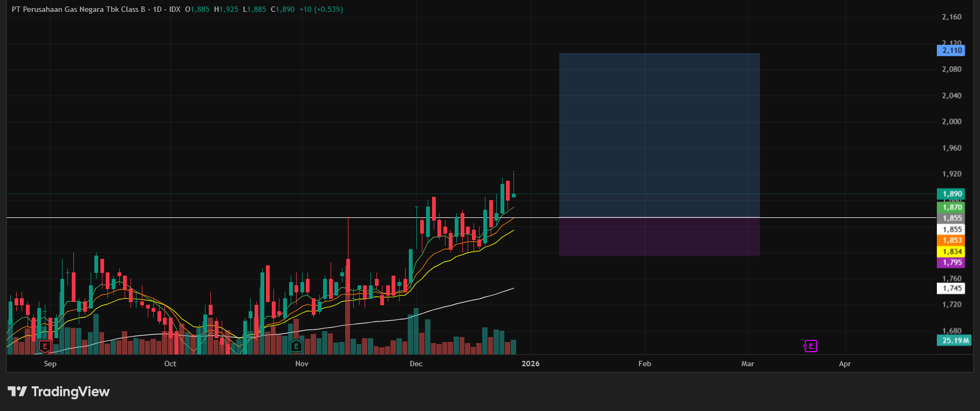Click the green 1,870 moving average label
The height and width of the screenshot is (411, 980).
click(x=951, y=207)
